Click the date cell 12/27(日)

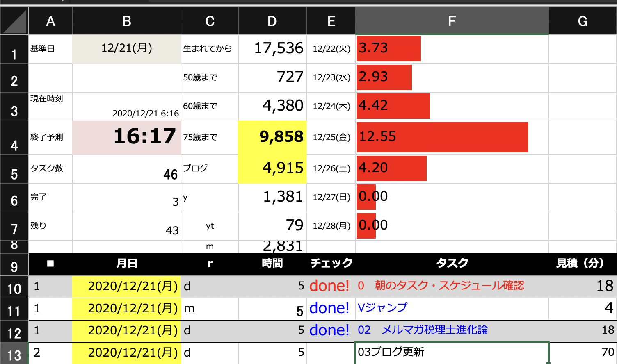coord(331,198)
